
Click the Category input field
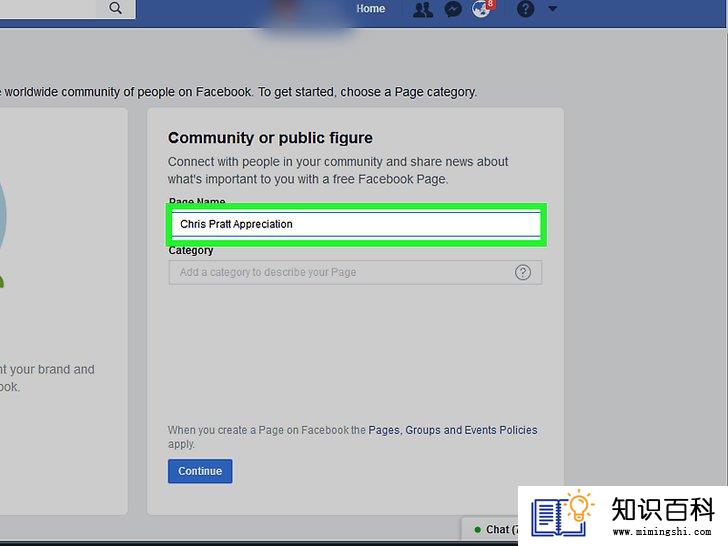coord(355,273)
